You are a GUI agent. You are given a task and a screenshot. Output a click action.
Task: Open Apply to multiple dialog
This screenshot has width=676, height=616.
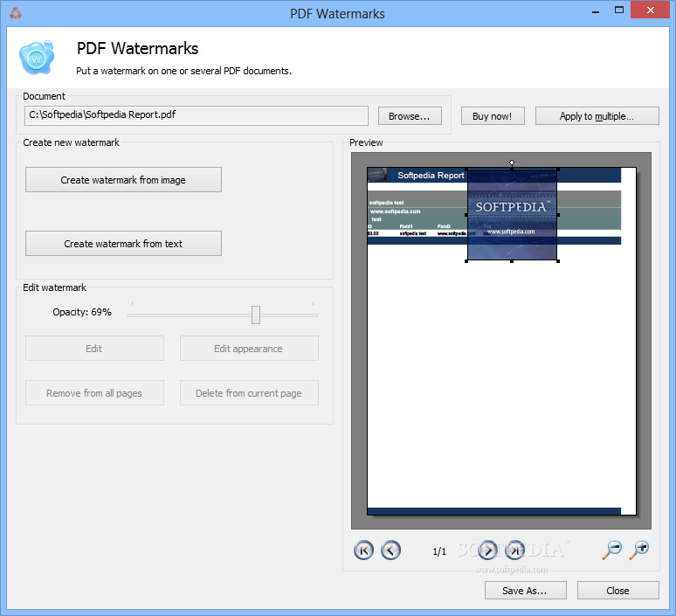pos(597,116)
